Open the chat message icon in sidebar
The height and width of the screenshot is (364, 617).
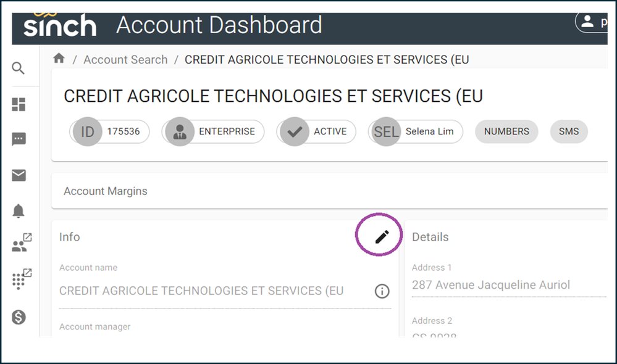click(19, 139)
